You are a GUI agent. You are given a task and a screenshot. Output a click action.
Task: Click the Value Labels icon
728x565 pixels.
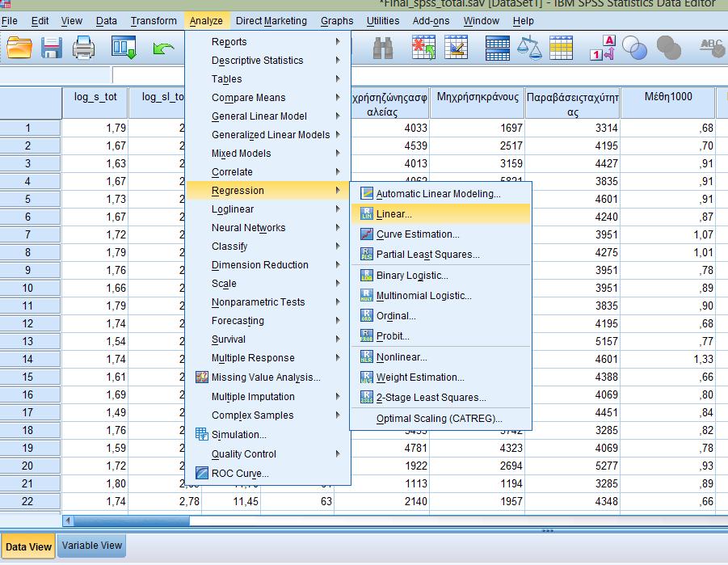coord(603,48)
